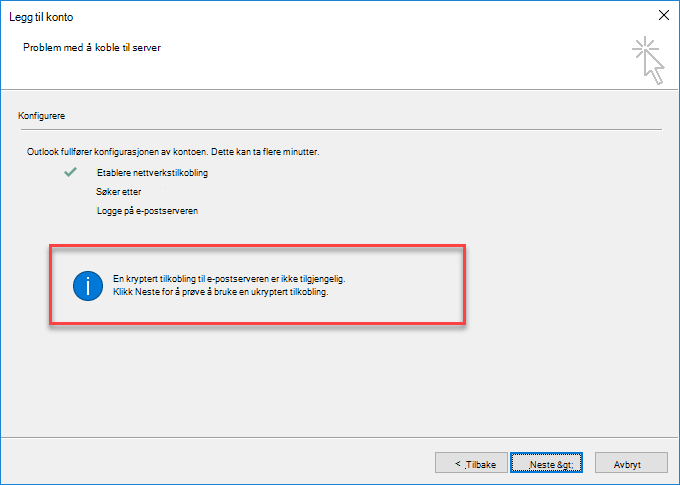Screen dimensions: 680x485
Task: Click the Konfigurere section label
Action: 42,116
